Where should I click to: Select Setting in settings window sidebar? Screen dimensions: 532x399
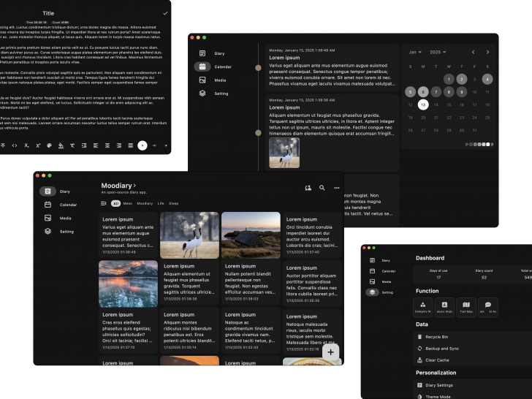point(380,292)
